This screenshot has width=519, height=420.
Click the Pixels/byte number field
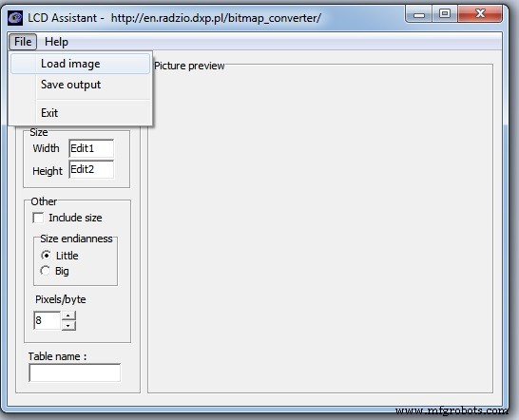[48, 320]
